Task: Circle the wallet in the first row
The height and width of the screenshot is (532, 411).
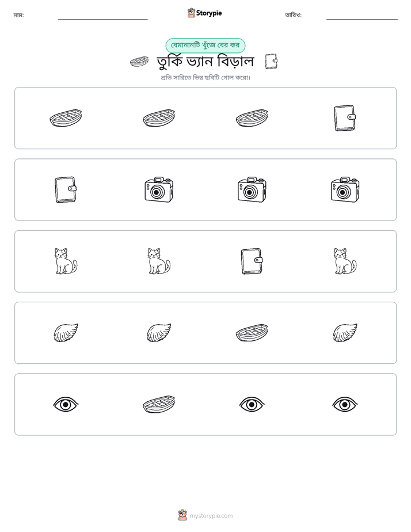Action: point(345,118)
